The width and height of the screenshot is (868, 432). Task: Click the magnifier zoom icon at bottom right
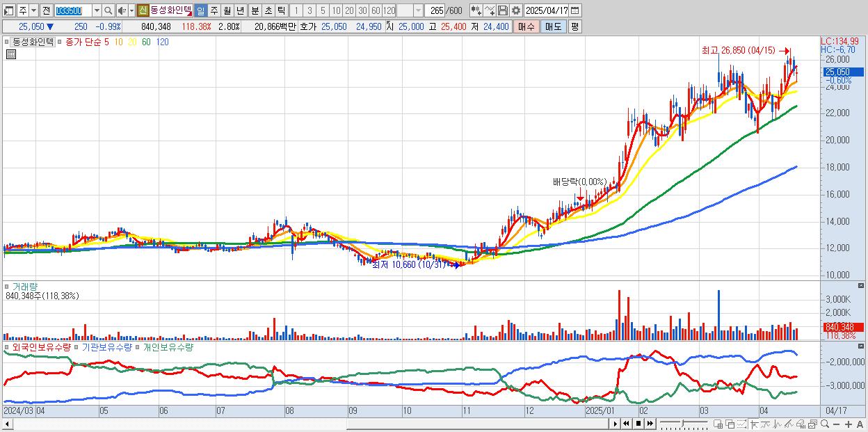(825, 424)
